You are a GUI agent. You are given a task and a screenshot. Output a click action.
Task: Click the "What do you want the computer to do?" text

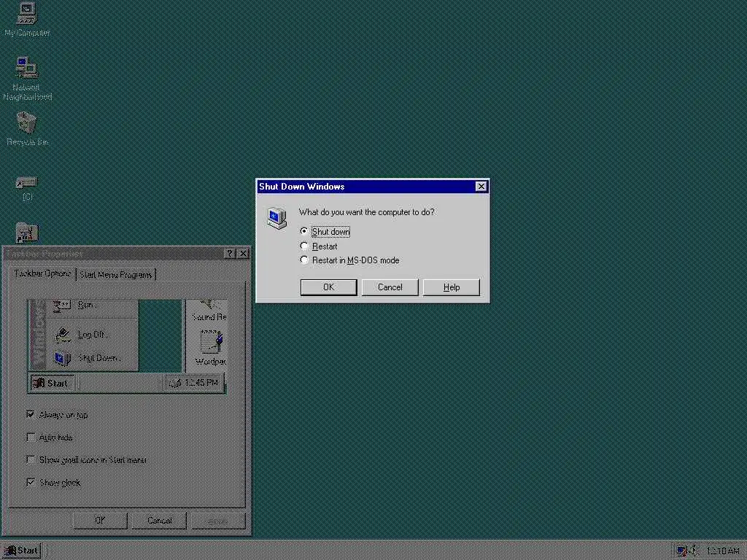pyautogui.click(x=366, y=212)
